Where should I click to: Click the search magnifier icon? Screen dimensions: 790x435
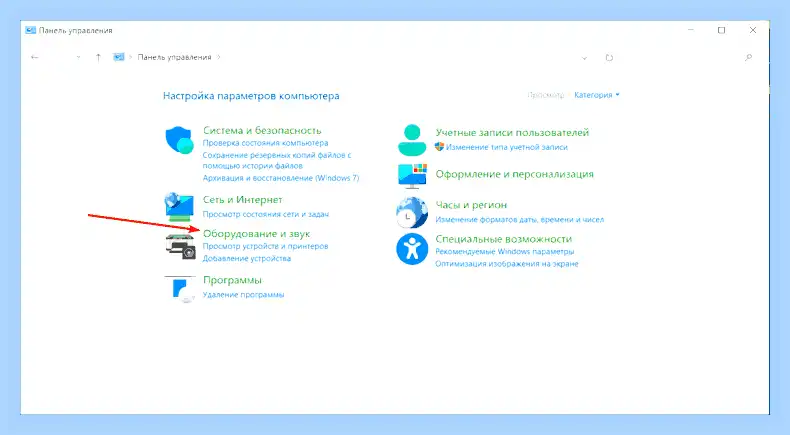click(x=749, y=57)
